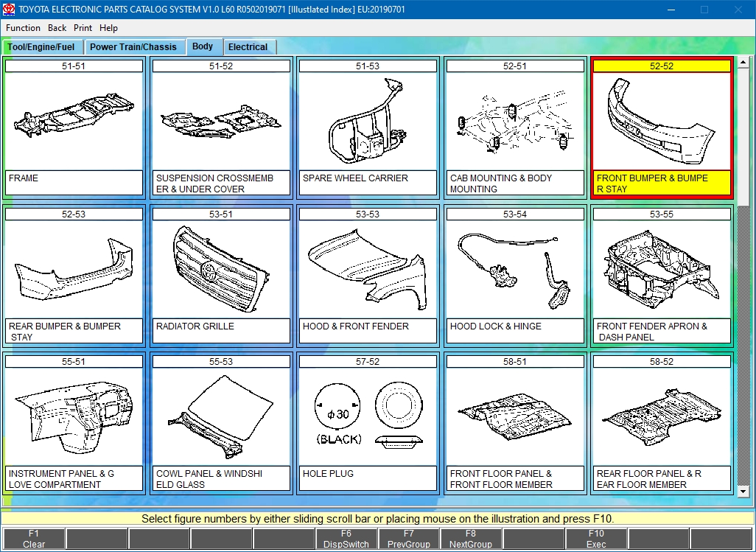The width and height of the screenshot is (756, 552).
Task: Click the HOOD & FRONT FENDER caption
Action: point(355,326)
